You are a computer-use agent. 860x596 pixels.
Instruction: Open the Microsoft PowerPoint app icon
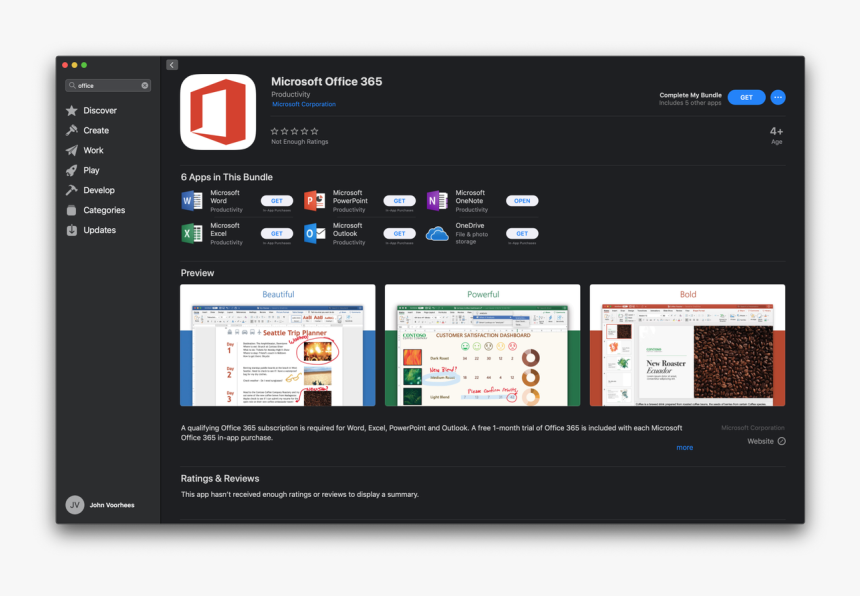click(314, 201)
